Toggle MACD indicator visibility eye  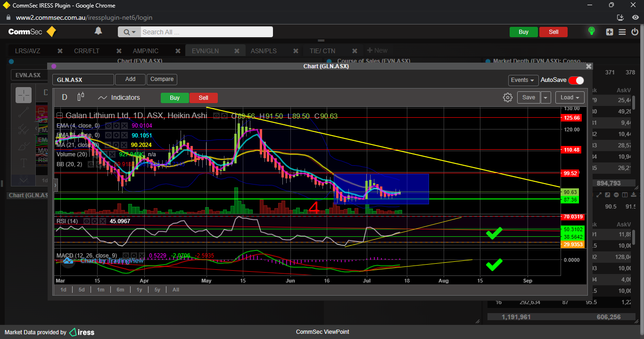click(x=126, y=255)
